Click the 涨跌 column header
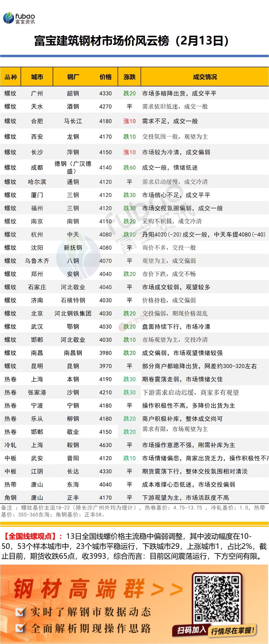 pyautogui.click(x=129, y=77)
